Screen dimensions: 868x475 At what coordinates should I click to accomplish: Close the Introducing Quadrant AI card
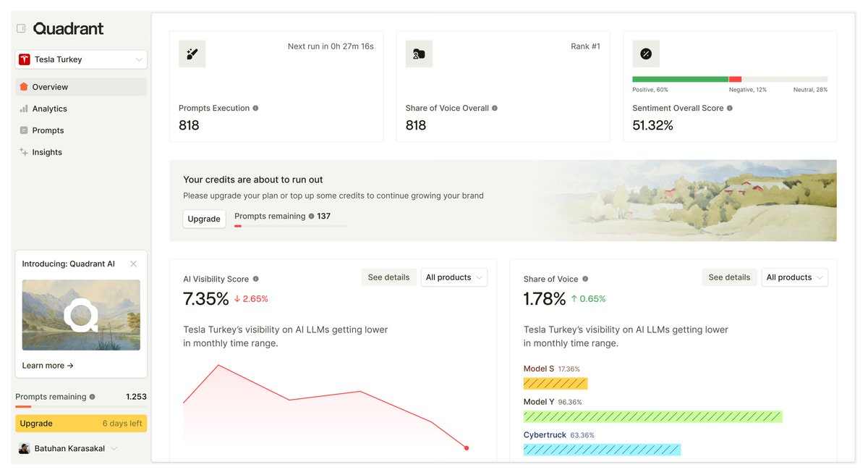pos(133,264)
